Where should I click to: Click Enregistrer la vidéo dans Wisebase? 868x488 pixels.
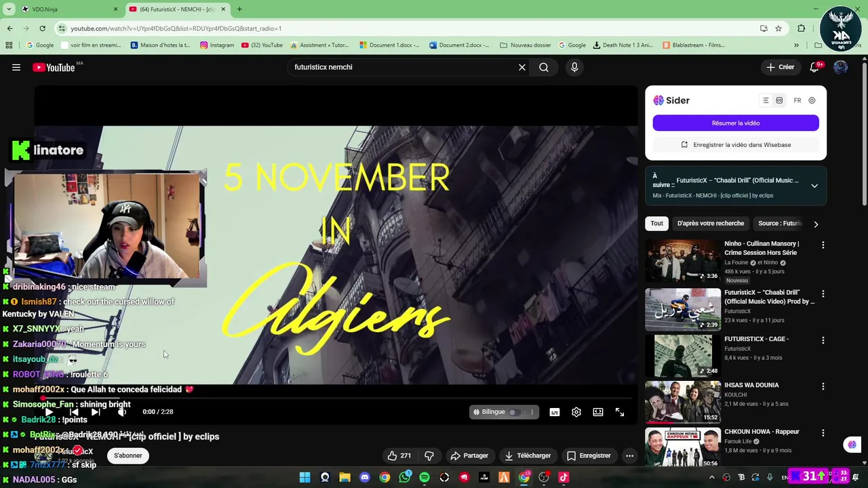pyautogui.click(x=736, y=144)
